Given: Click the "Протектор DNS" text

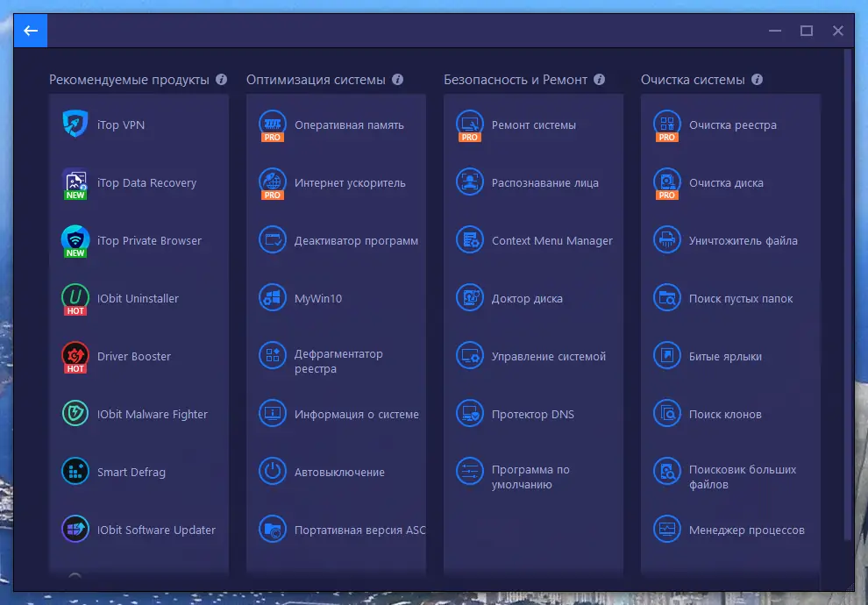Looking at the screenshot, I should tap(532, 415).
